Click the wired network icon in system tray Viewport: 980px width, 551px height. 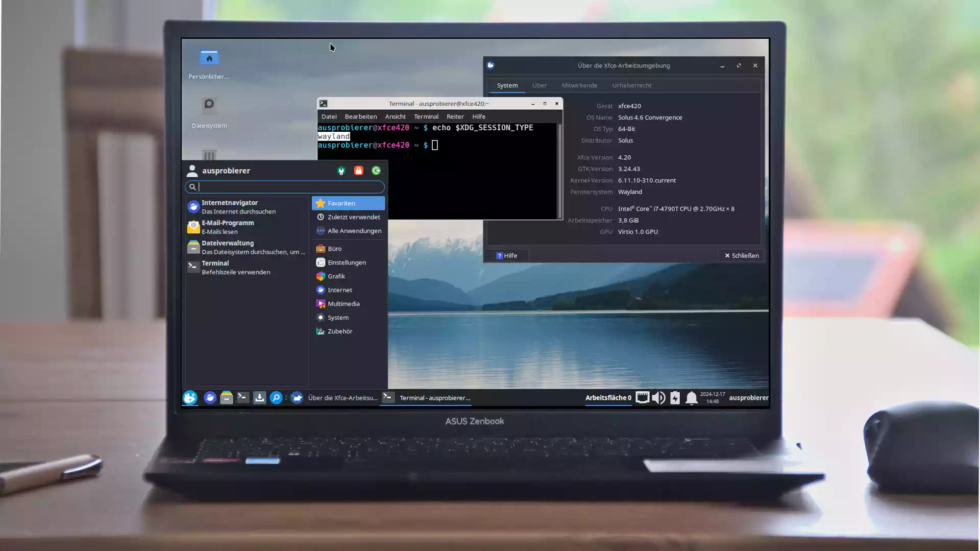(642, 397)
